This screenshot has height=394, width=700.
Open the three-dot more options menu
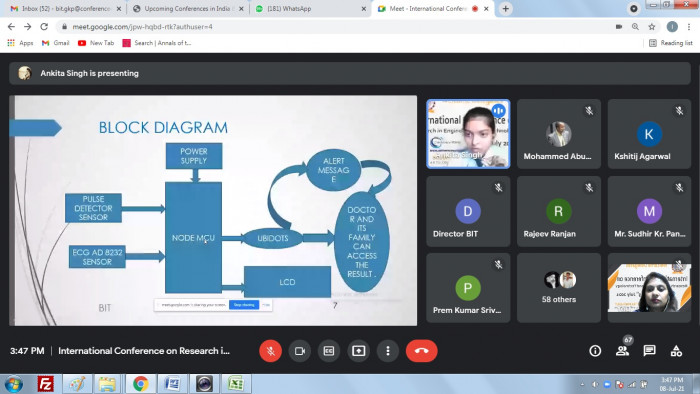388,351
